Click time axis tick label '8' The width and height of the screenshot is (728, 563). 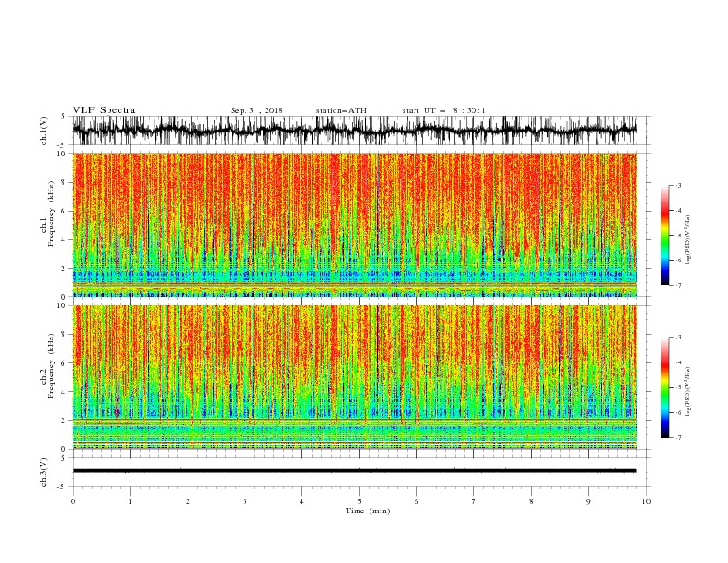coord(531,501)
